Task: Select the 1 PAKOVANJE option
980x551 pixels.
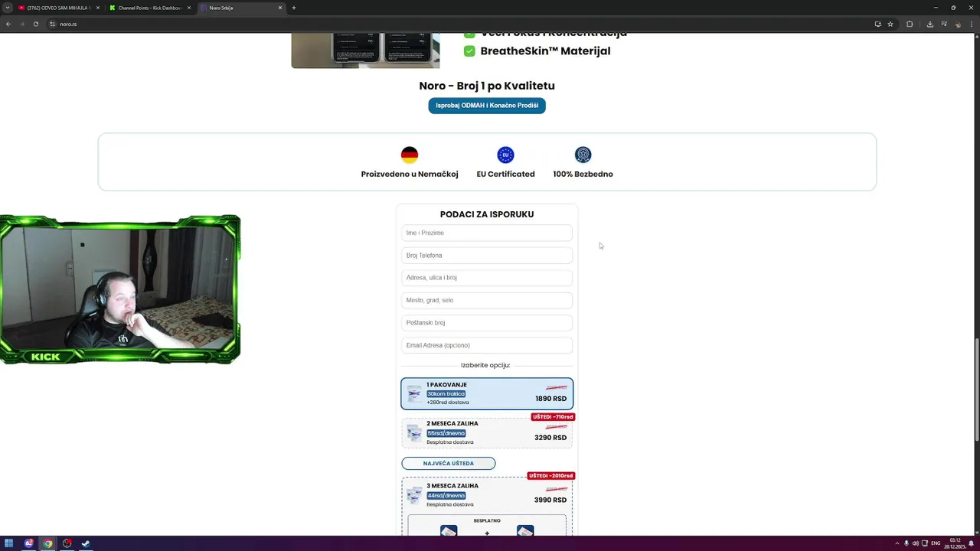Action: coord(487,393)
